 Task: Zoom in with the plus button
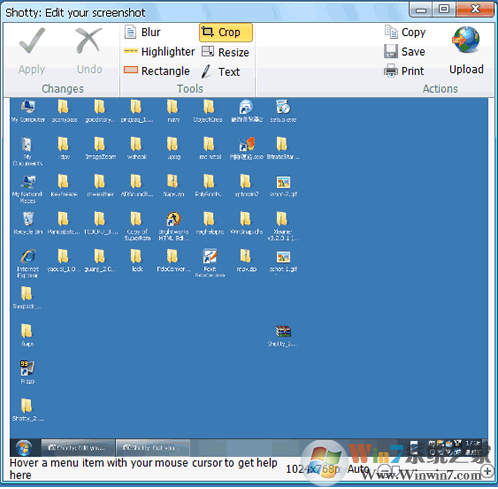click(487, 471)
